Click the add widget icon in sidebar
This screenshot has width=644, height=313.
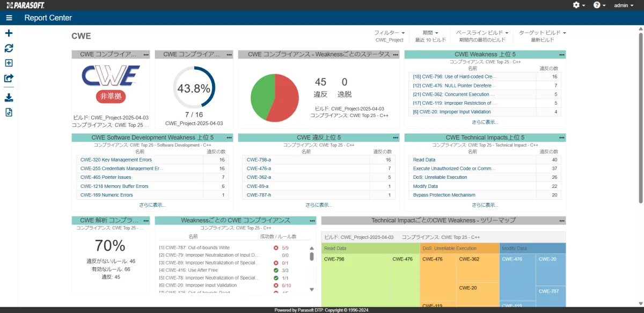9,63
